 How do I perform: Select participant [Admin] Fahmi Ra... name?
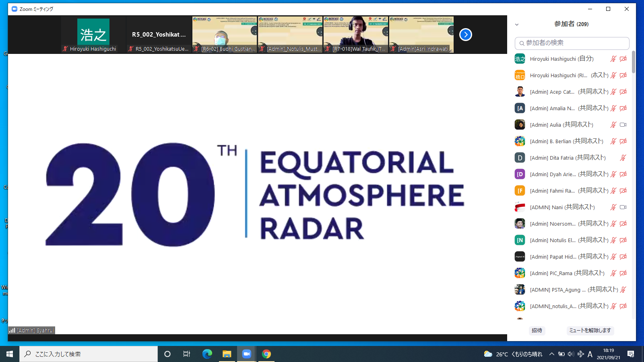[552, 191]
